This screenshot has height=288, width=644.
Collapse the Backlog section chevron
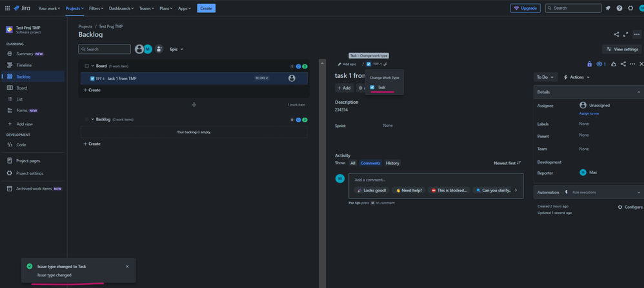pos(93,119)
